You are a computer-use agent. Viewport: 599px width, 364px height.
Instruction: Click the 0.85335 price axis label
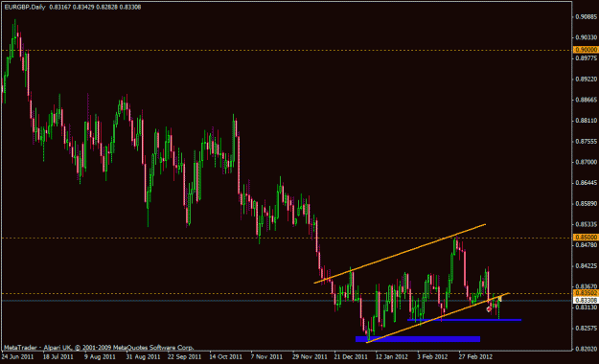[x=586, y=224]
